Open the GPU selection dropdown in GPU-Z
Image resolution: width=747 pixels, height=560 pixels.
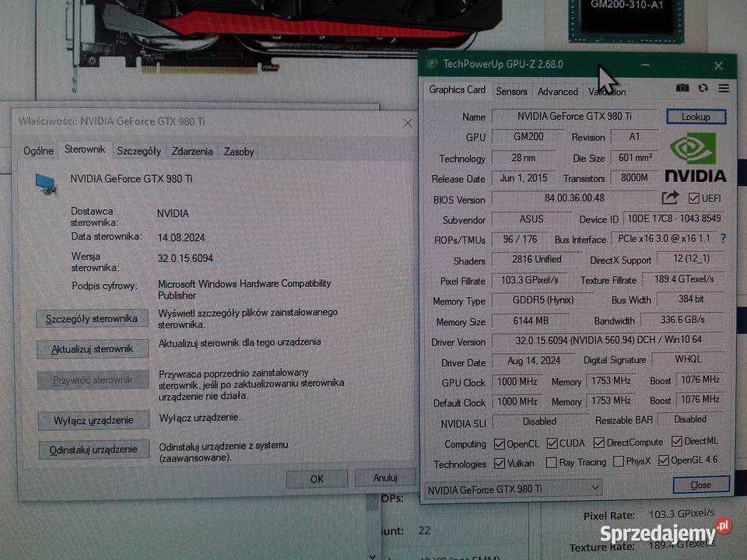(x=514, y=488)
